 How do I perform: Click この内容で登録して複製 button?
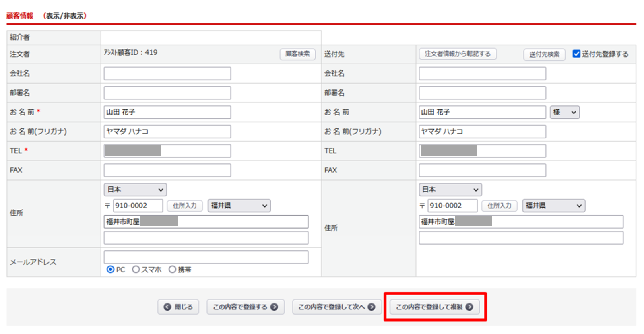click(434, 307)
